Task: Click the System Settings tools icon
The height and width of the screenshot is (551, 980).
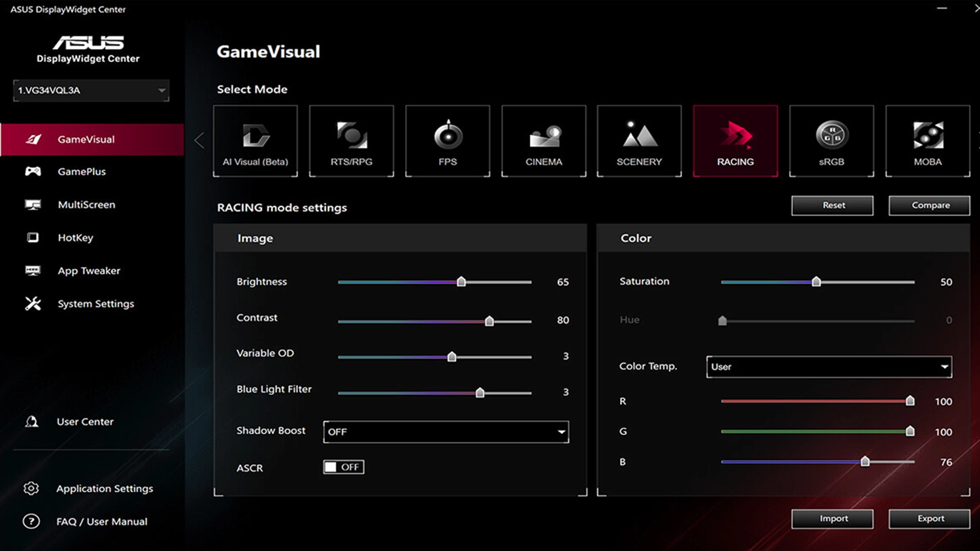Action: (x=33, y=304)
